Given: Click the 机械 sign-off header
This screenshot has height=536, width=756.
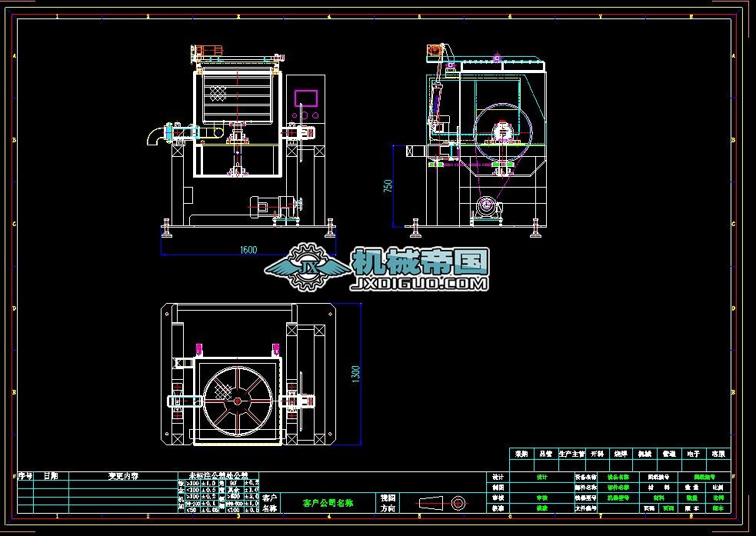Looking at the screenshot, I should tap(645, 454).
